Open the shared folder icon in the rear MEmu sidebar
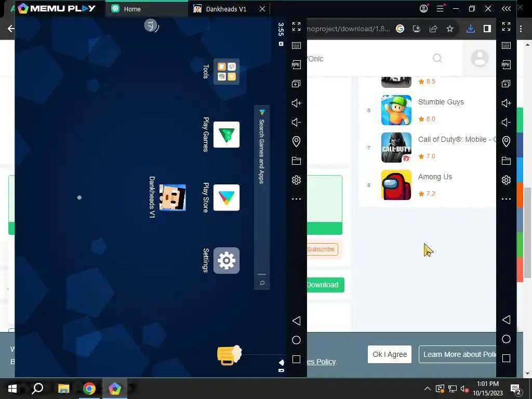Viewport: 532px width, 399px height. (506, 161)
